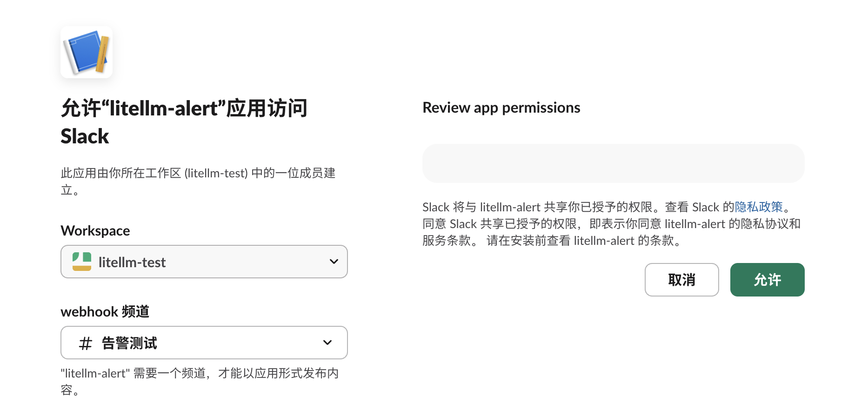The width and height of the screenshot is (868, 418).
Task: Select the litellm-test text in Workspace field
Action: (133, 262)
